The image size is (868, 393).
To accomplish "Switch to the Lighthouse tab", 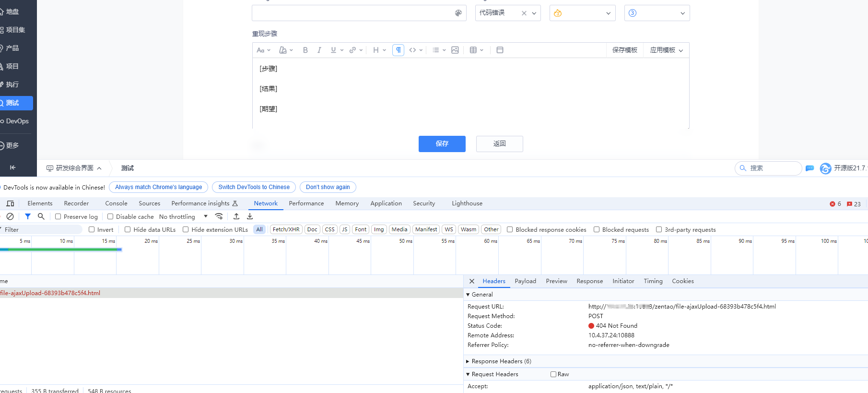I will [467, 203].
